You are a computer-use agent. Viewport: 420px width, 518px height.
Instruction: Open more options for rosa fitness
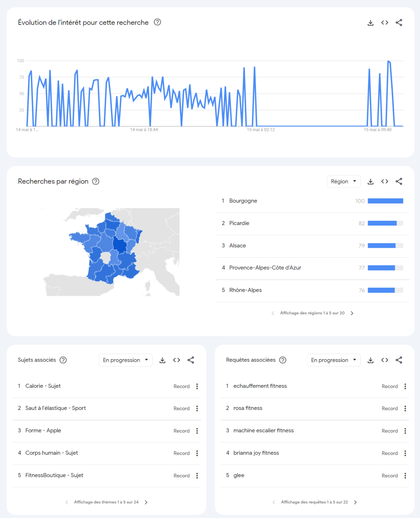tap(405, 408)
